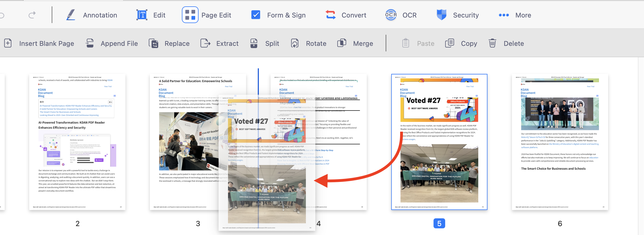Choose Extract

tap(227, 44)
